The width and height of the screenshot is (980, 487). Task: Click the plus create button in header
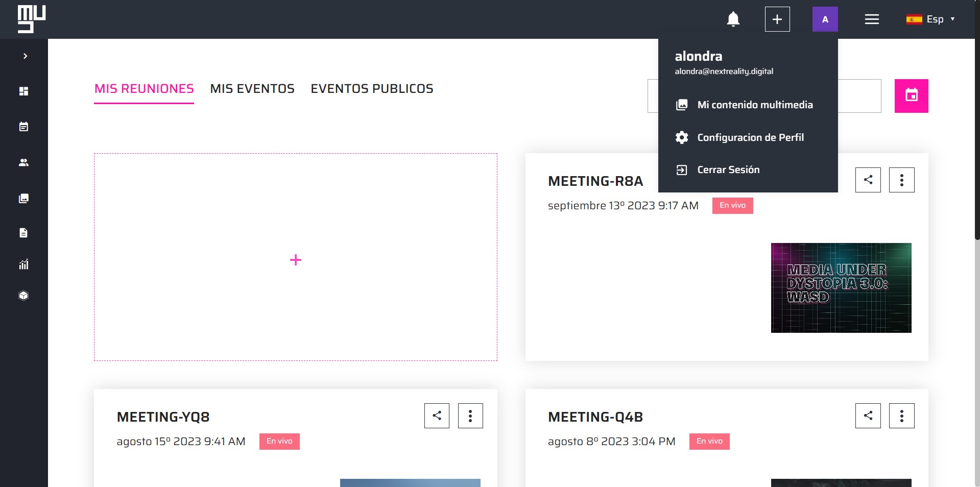[x=777, y=19]
